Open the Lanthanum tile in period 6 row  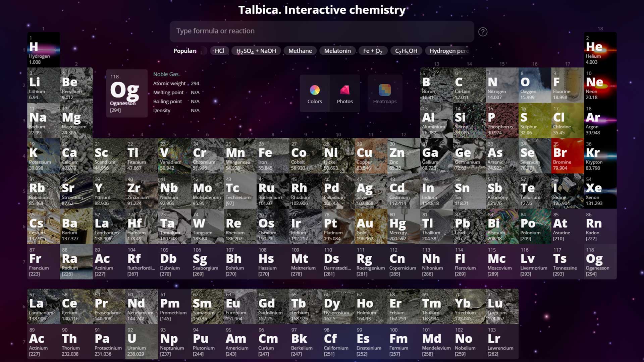pos(109,227)
